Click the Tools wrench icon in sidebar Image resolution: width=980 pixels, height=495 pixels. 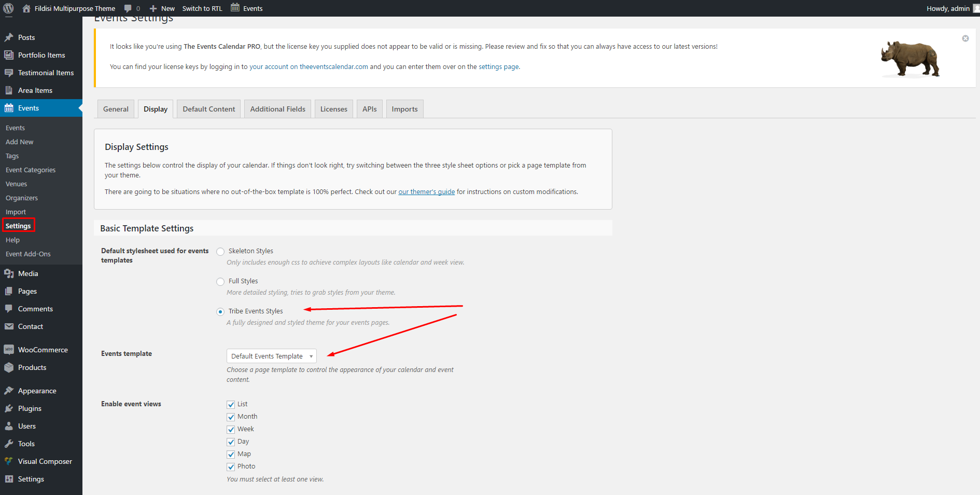9,444
